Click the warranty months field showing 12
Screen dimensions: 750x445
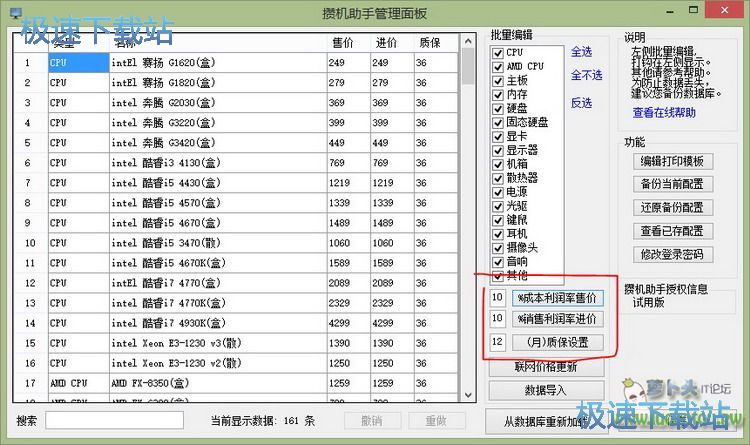click(497, 342)
